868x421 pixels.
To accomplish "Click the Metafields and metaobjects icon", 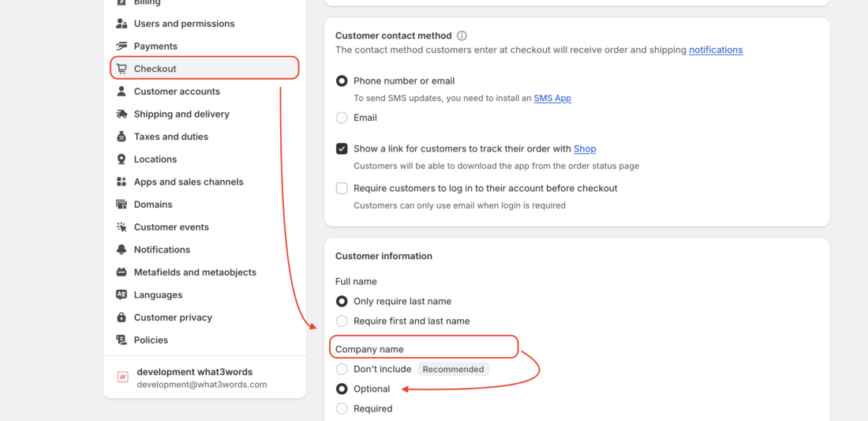I will [122, 273].
